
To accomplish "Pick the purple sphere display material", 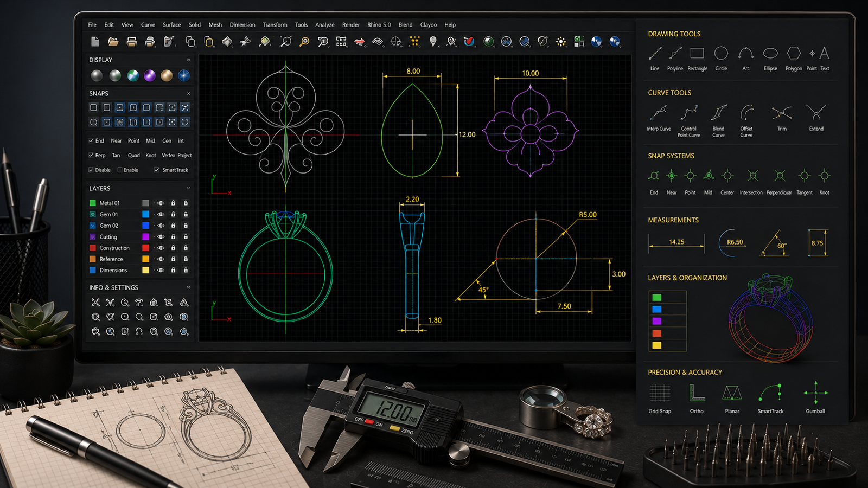I will 150,75.
